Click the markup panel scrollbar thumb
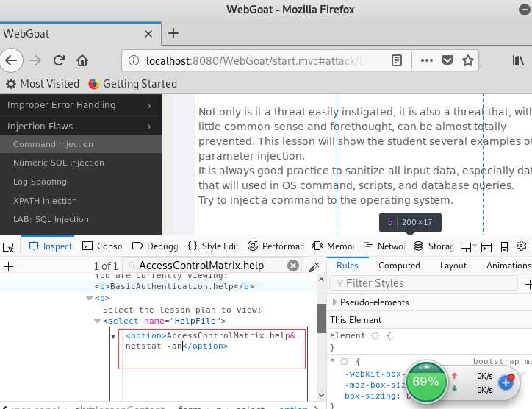This screenshot has height=409, width=532. [x=321, y=319]
